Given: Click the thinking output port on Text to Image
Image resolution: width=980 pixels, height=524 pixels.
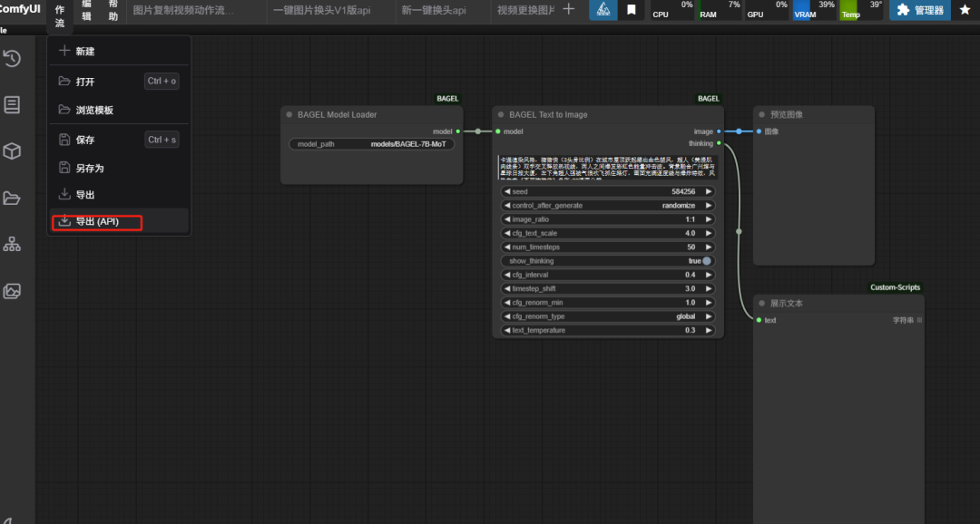Looking at the screenshot, I should [x=719, y=143].
